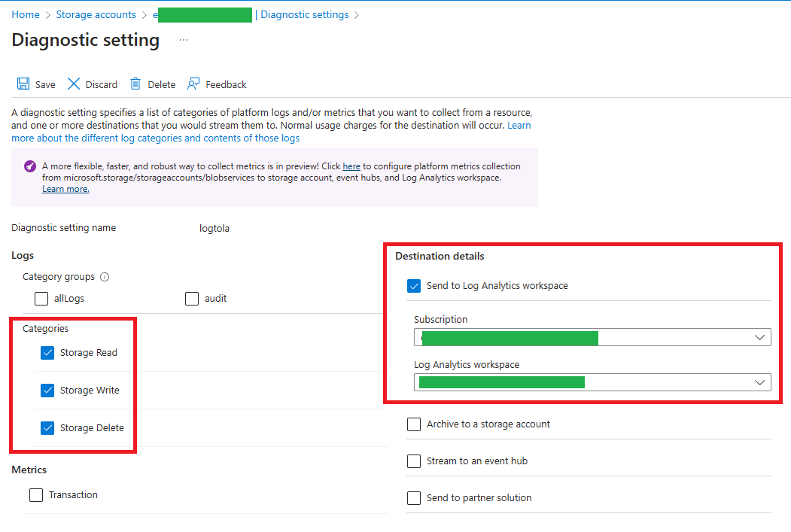This screenshot has height=532, width=791.
Task: Enable Archive to a storage account
Action: coord(414,424)
